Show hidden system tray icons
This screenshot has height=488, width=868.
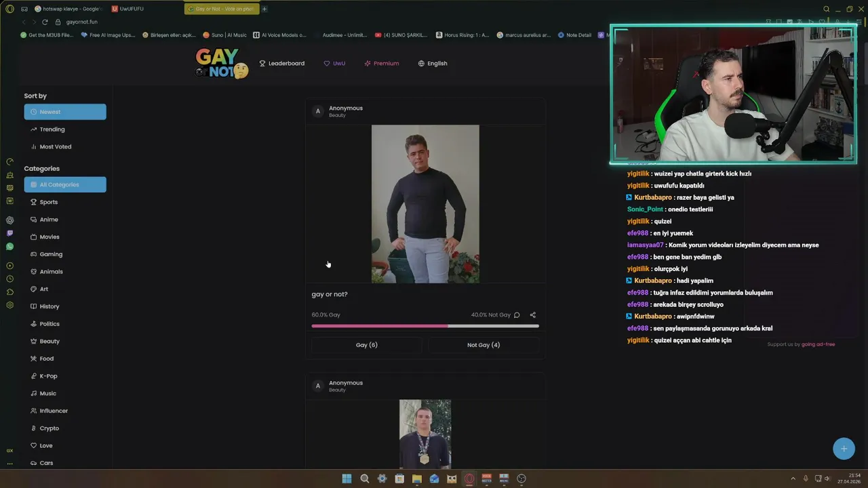(793, 479)
